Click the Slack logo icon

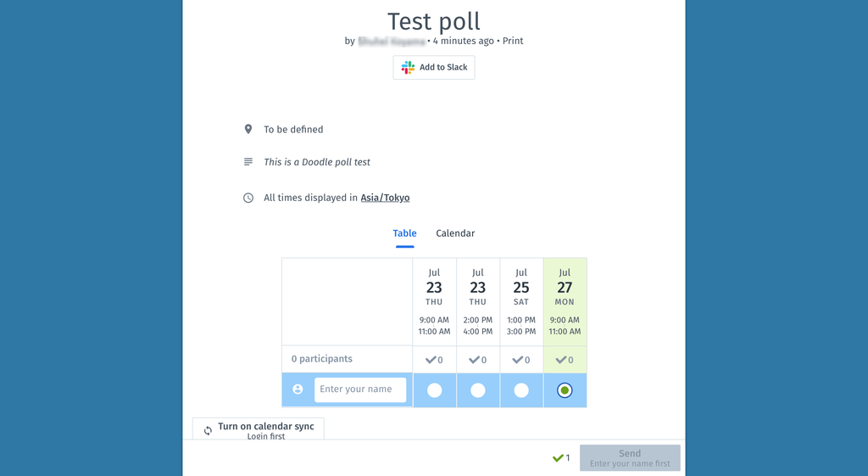coord(408,68)
